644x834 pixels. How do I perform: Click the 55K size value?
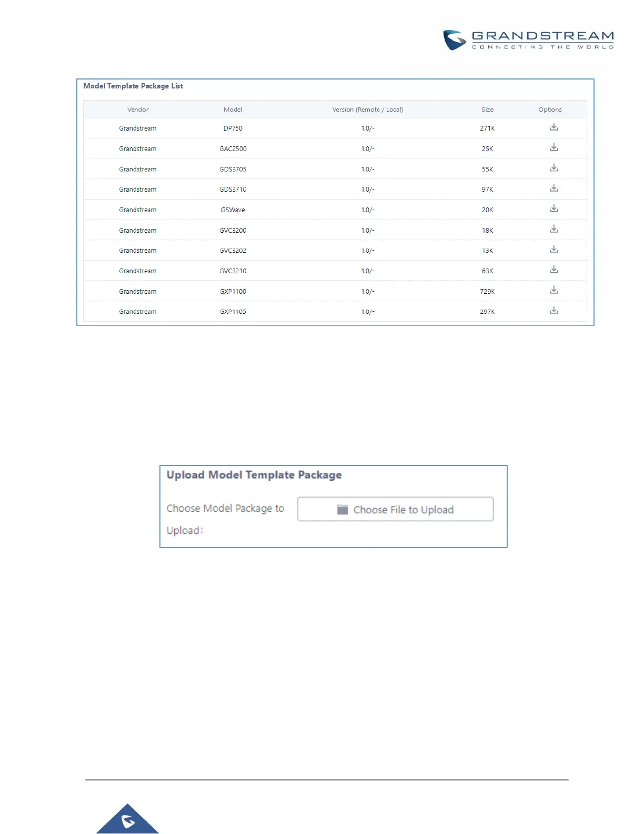click(x=488, y=170)
